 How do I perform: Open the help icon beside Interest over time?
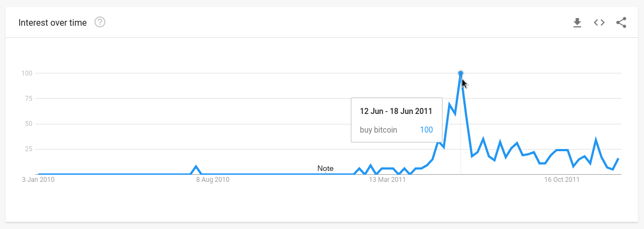(x=100, y=22)
